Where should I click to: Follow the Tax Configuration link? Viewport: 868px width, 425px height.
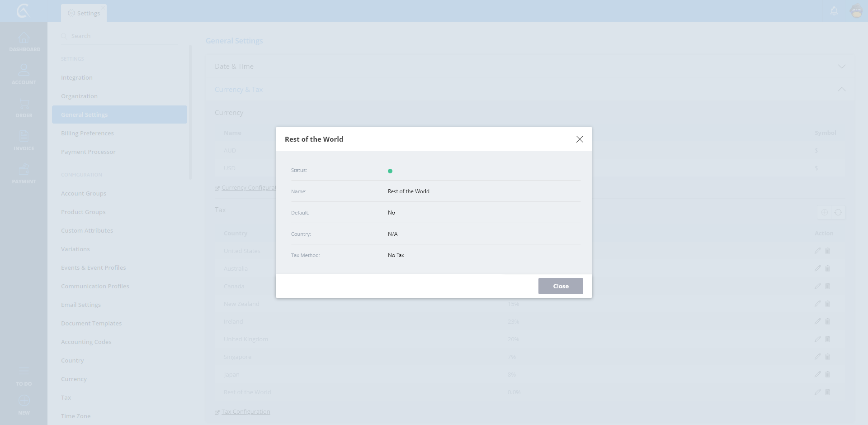click(245, 412)
